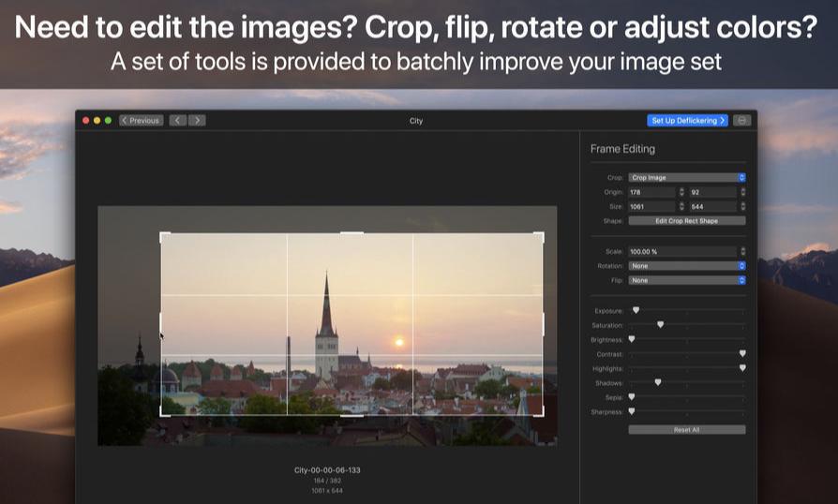The image size is (838, 504).
Task: Go to the next frame using right chevron
Action: tap(196, 121)
